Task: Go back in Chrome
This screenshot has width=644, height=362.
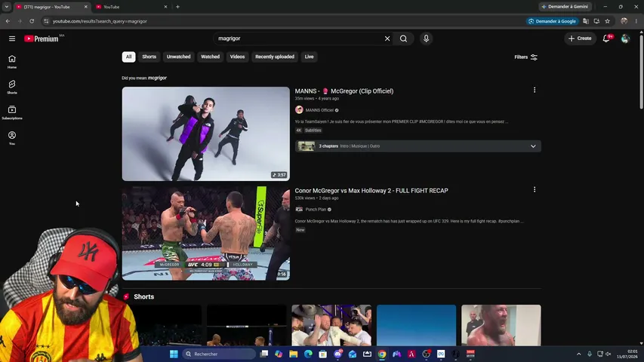Action: coord(8,21)
